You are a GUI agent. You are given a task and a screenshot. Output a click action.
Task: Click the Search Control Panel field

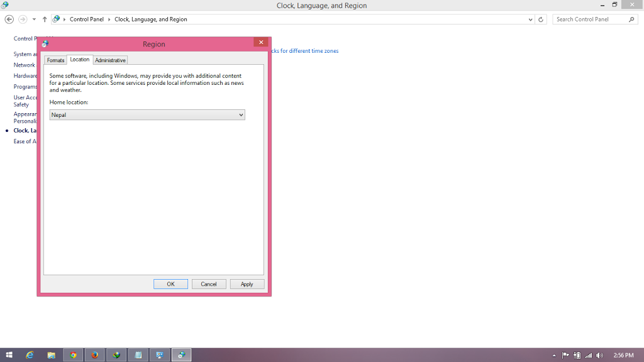click(591, 19)
